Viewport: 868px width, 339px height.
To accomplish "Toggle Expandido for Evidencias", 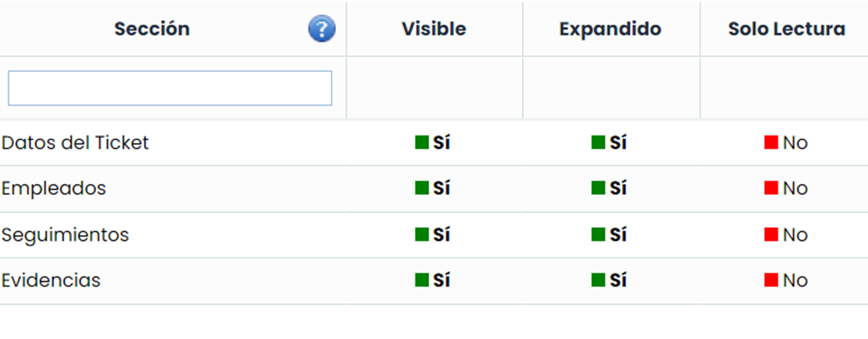I will click(x=609, y=280).
